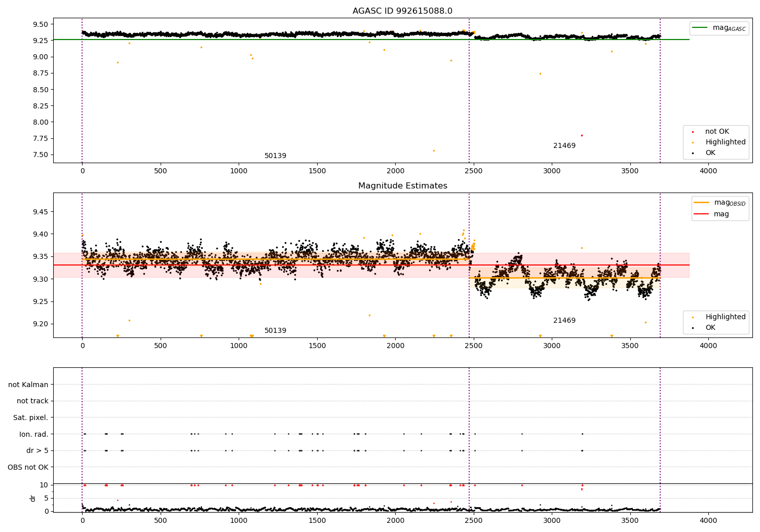Click the '50139' annotation in the top plot
This screenshot has width=760, height=532.
(275, 156)
